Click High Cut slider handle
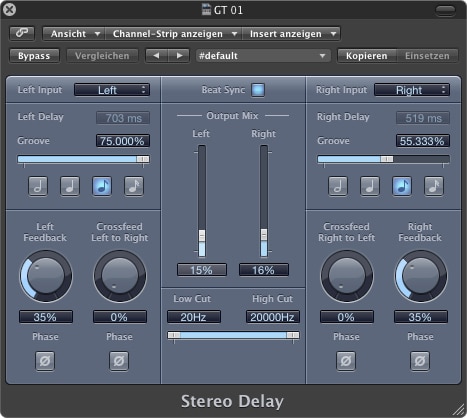 pyautogui.click(x=293, y=335)
